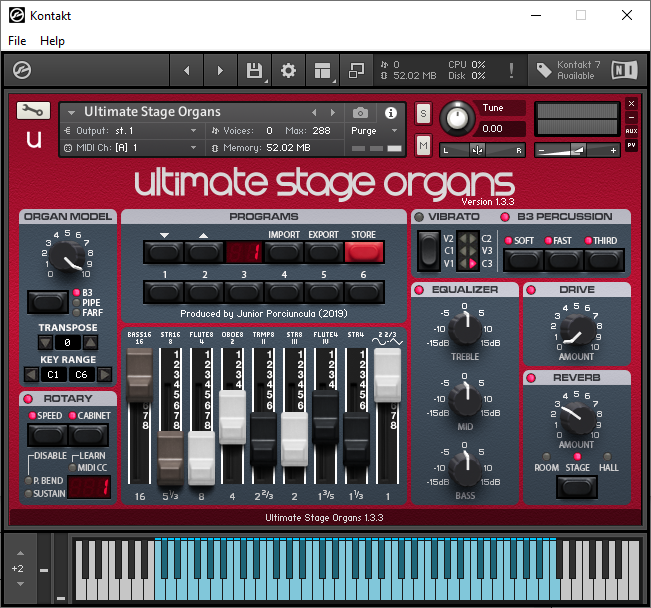This screenshot has width=651, height=608.
Task: Click the right arrow beside key range C6
Action: point(105,375)
